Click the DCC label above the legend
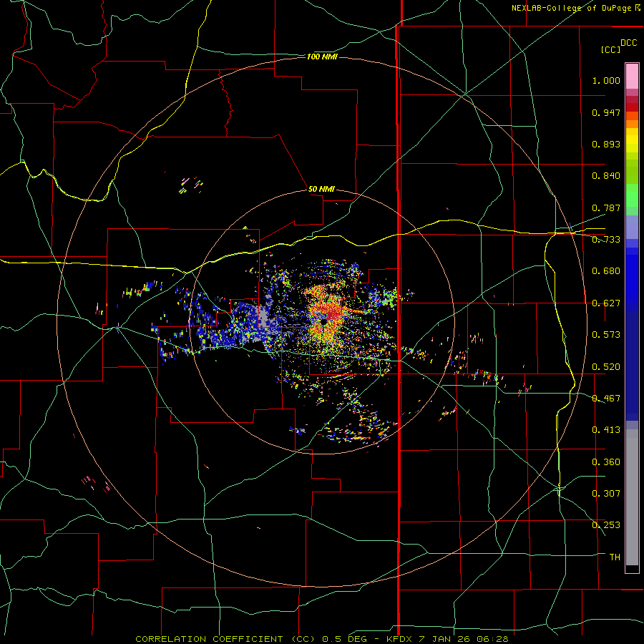 [628, 43]
